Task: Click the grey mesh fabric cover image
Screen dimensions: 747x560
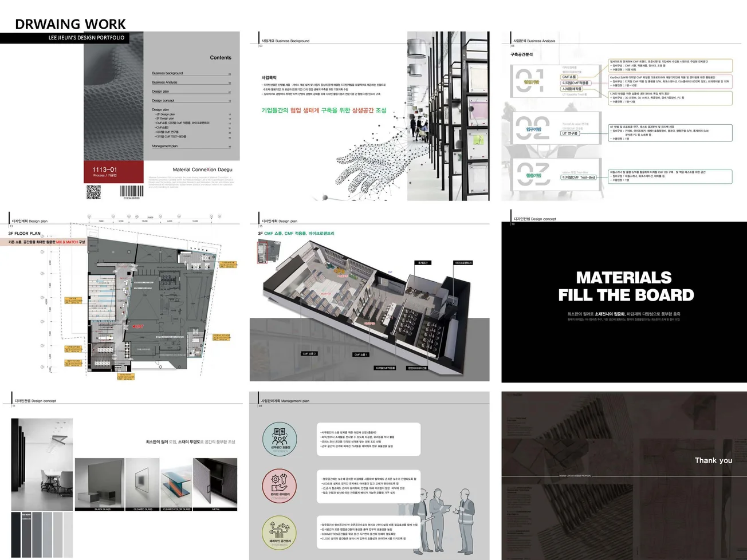Action: coord(115,96)
